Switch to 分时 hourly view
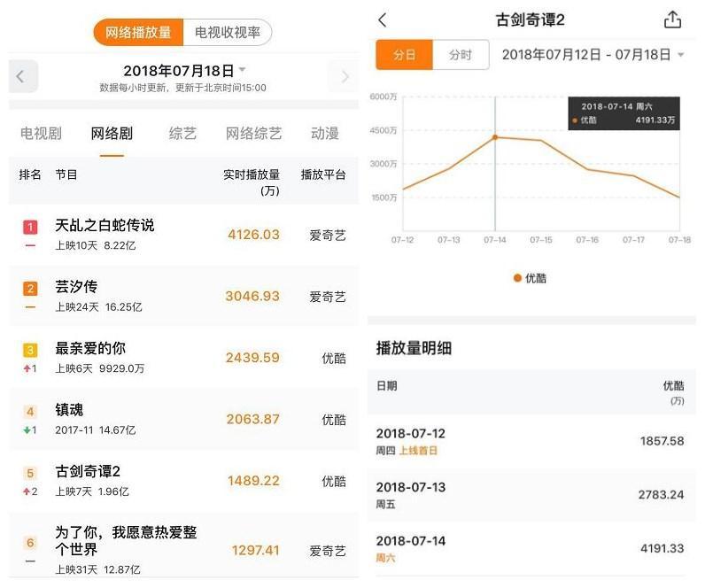The image size is (705, 588). (x=461, y=55)
